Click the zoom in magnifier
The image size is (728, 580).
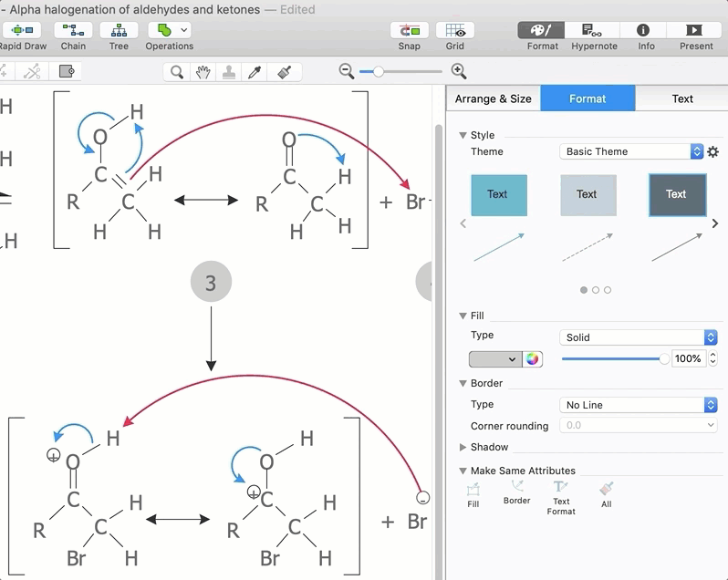459,71
